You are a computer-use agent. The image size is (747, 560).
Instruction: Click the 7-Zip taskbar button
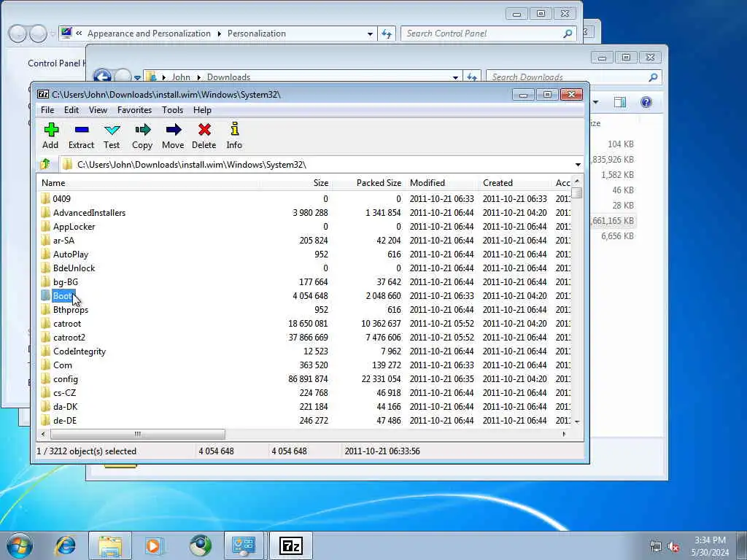point(290,545)
